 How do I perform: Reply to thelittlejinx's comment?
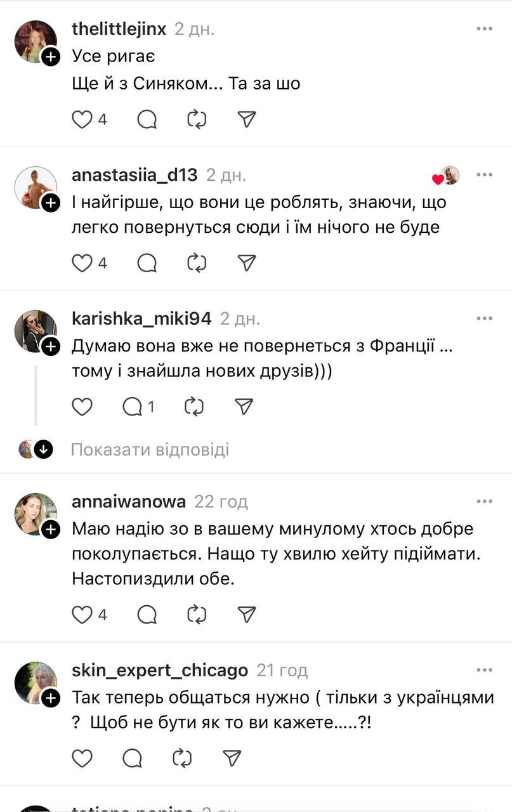147,119
